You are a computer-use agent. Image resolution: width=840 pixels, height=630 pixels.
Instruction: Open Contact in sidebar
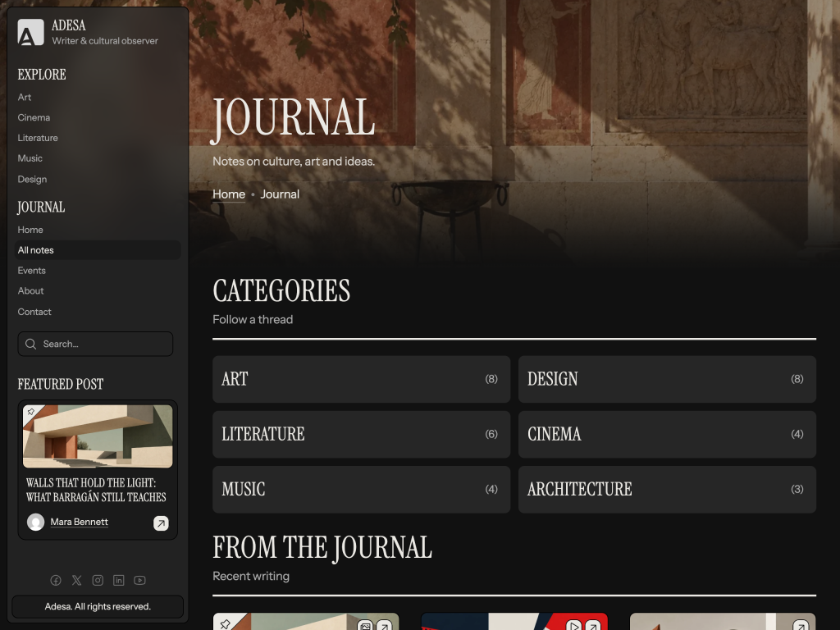(x=34, y=312)
